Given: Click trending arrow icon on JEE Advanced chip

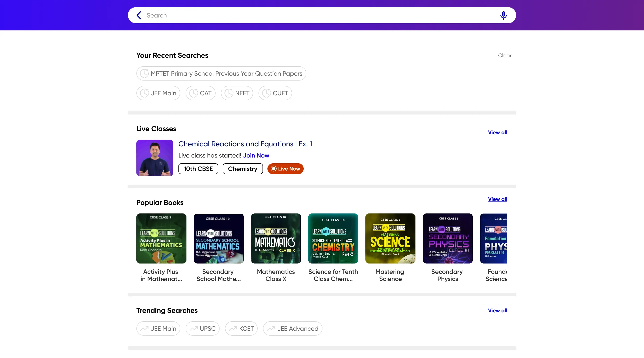Looking at the screenshot, I should (271, 328).
